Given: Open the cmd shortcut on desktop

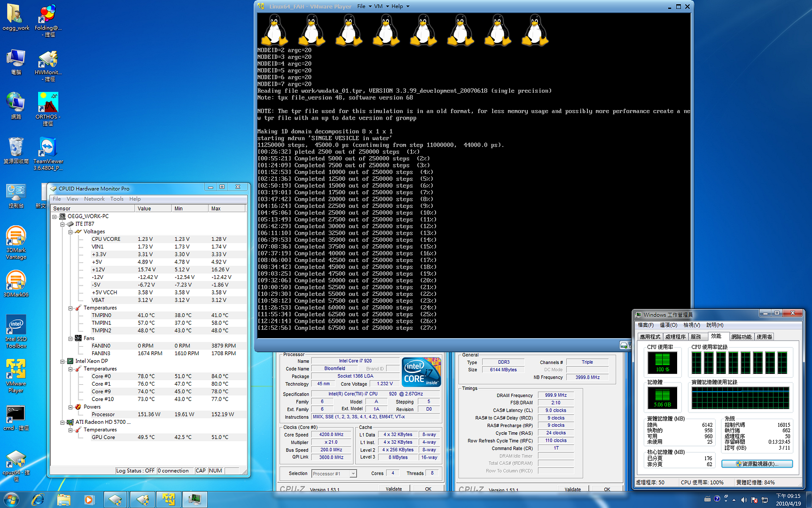Looking at the screenshot, I should pos(16,418).
